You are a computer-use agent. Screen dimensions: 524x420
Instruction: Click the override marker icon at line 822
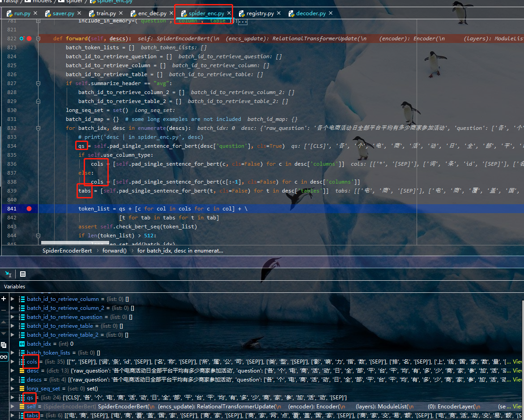tap(22, 39)
